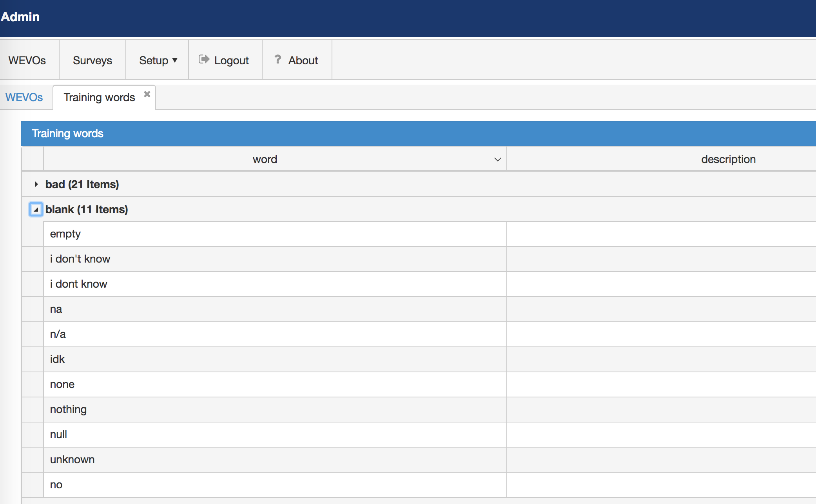Open the word column menu chevron
Screen dimensions: 816x504
(497, 160)
